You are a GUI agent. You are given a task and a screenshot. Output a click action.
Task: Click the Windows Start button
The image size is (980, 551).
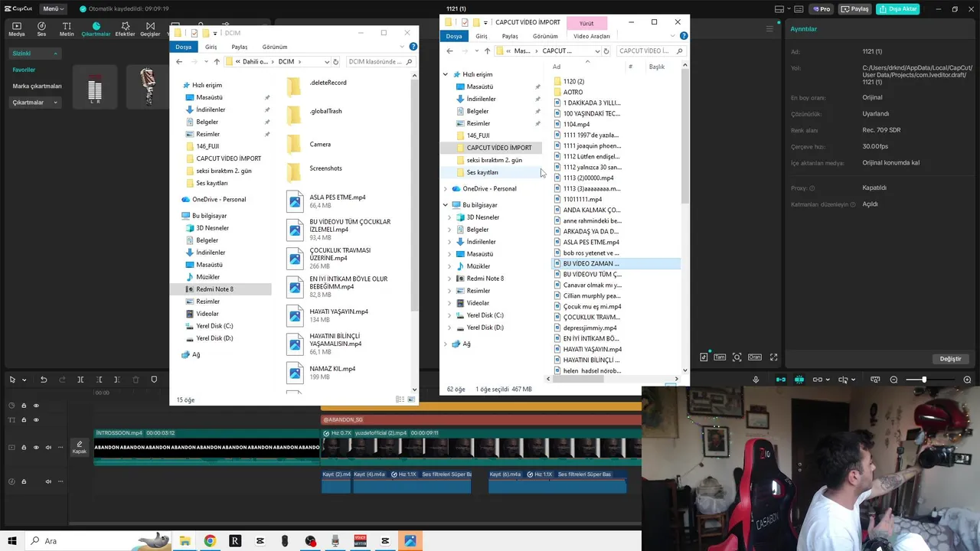[12, 541]
